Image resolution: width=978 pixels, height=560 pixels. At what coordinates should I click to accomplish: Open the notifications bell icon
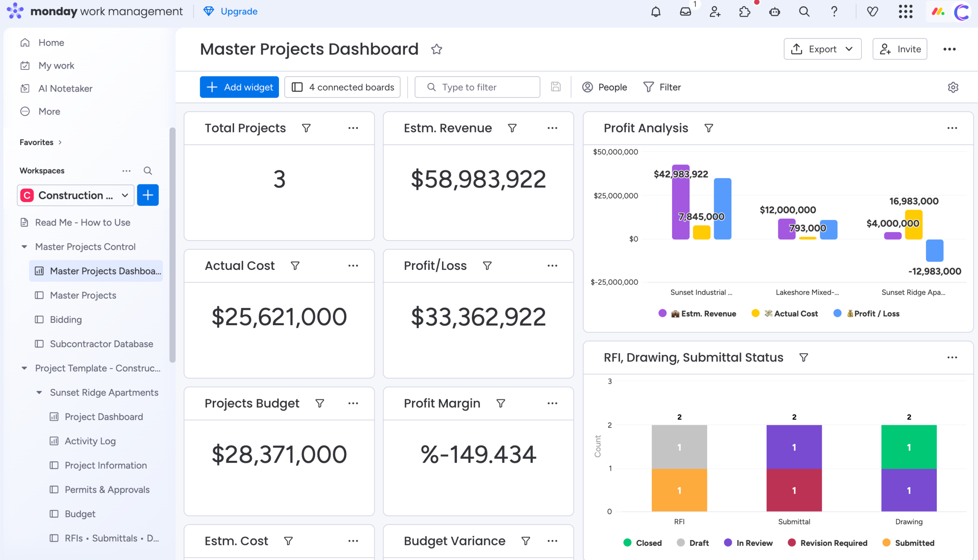click(656, 11)
